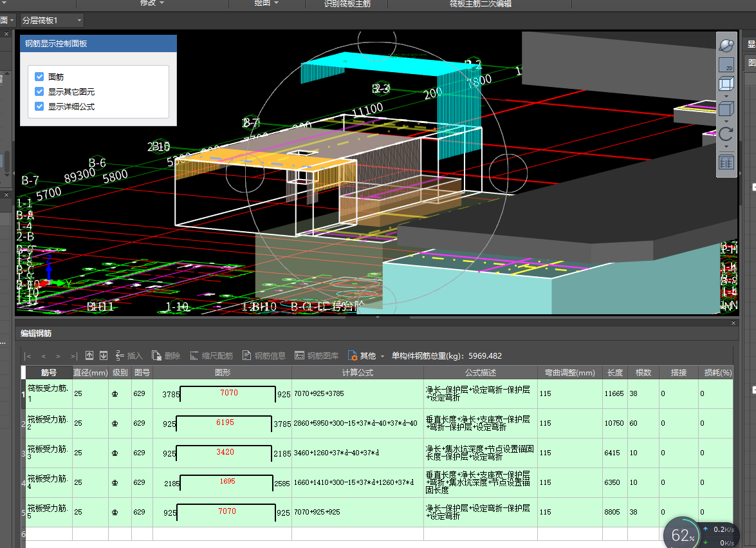
Task: Click the length cell 10750
Action: tap(614, 423)
